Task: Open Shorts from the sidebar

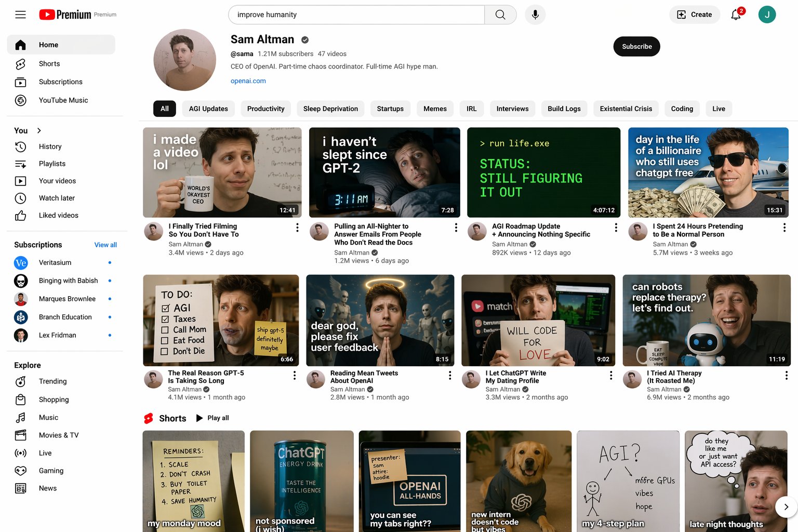Action: [49, 63]
